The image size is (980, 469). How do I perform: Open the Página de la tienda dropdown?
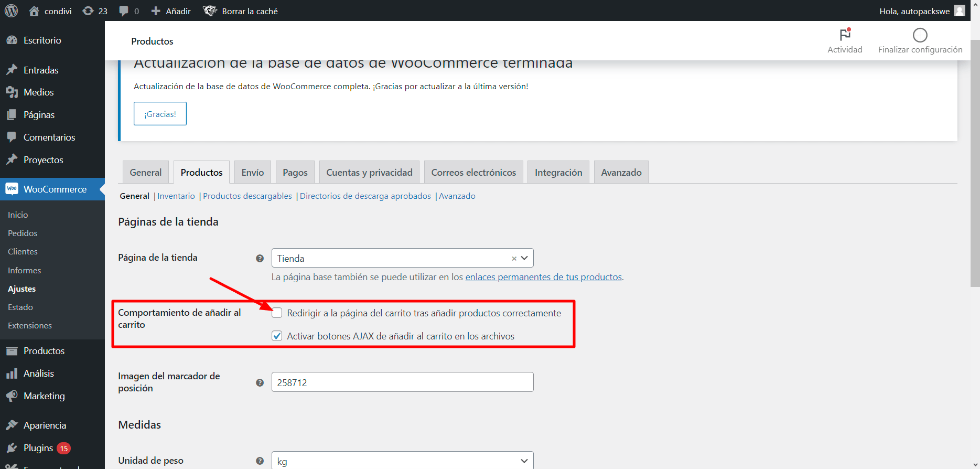[402, 258]
